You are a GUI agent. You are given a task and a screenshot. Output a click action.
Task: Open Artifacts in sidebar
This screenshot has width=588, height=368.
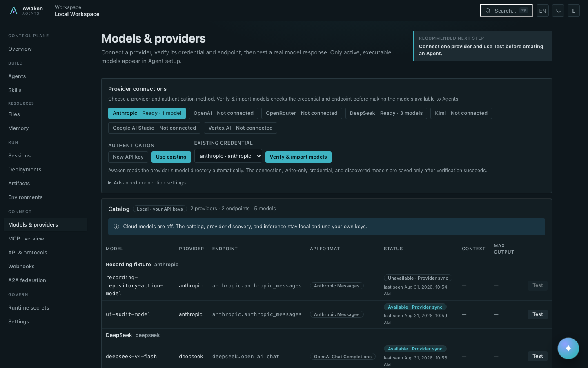click(45, 184)
